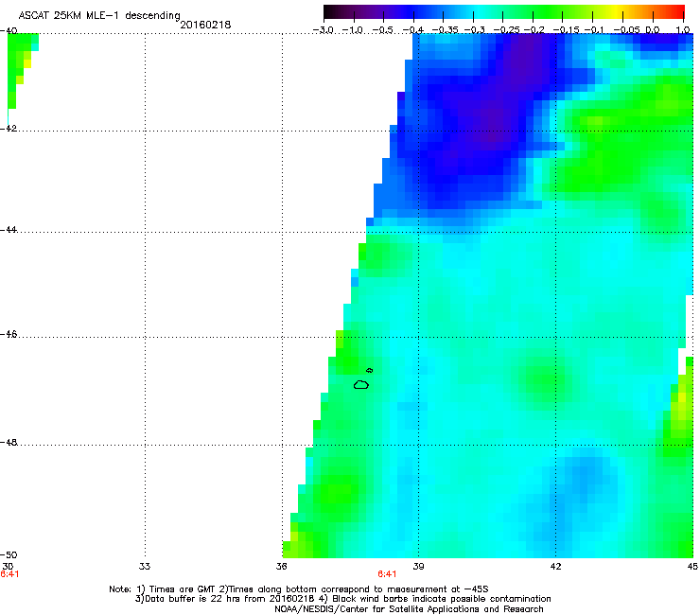Image resolution: width=700 pixels, height=615 pixels.
Task: Select the "39" longitude label
Action: [418, 567]
